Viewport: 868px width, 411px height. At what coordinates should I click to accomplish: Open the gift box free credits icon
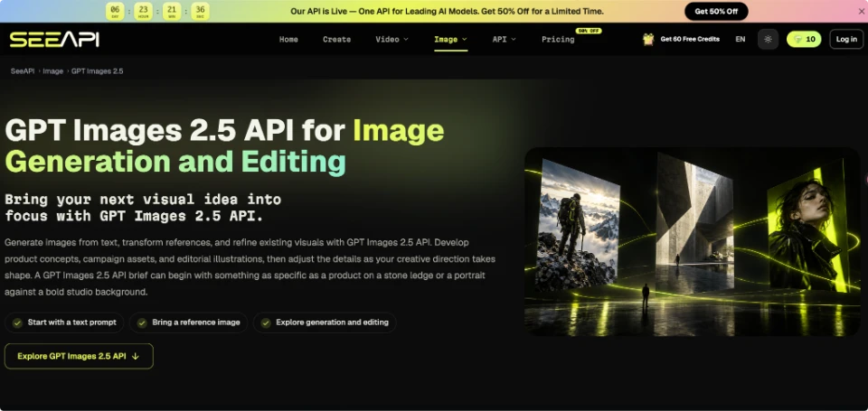click(648, 39)
